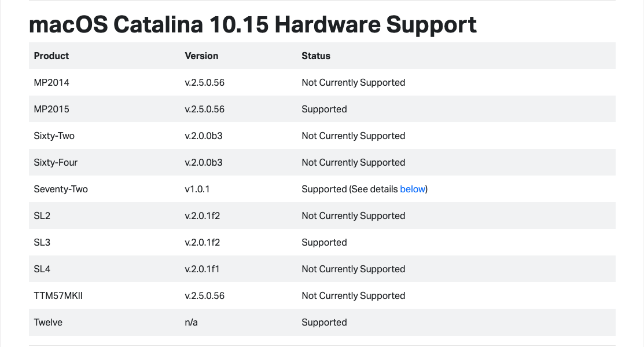Click the n/a version cell

pyautogui.click(x=191, y=323)
